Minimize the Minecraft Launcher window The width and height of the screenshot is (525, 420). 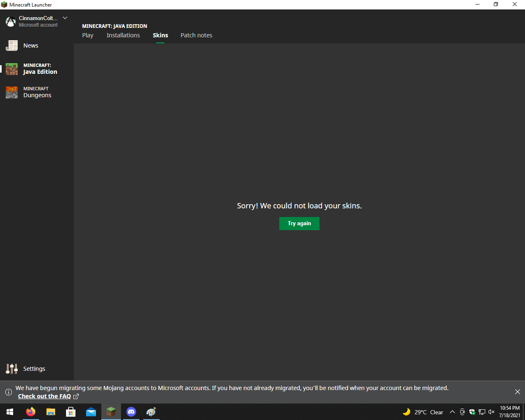tap(477, 5)
